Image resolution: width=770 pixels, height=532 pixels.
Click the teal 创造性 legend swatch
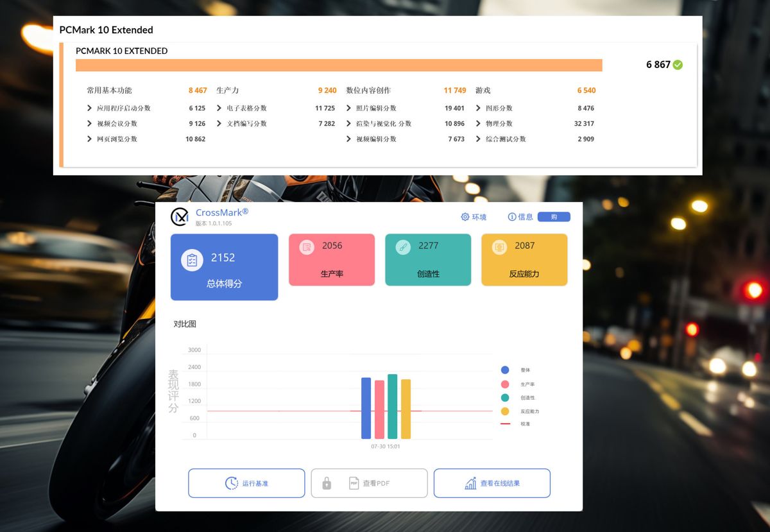point(505,398)
